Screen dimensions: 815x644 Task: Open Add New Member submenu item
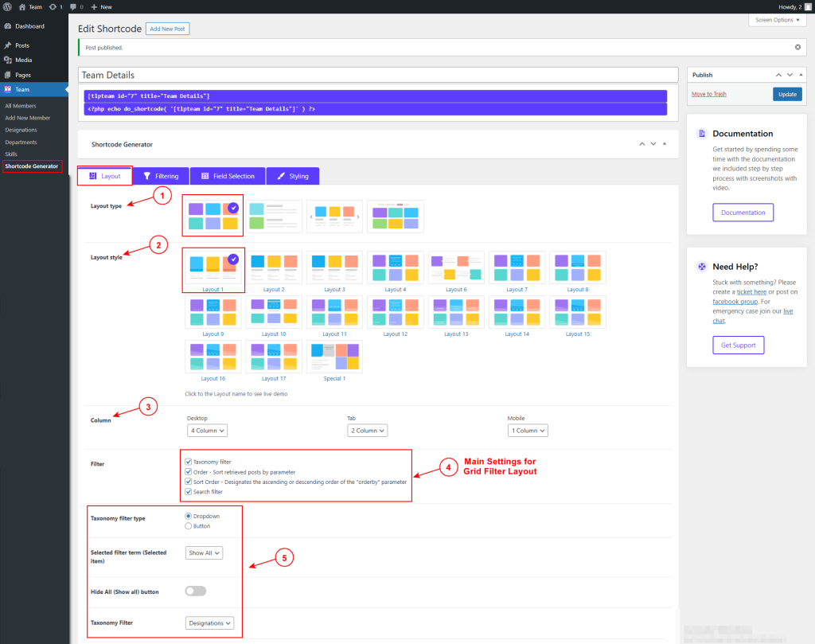coord(28,118)
